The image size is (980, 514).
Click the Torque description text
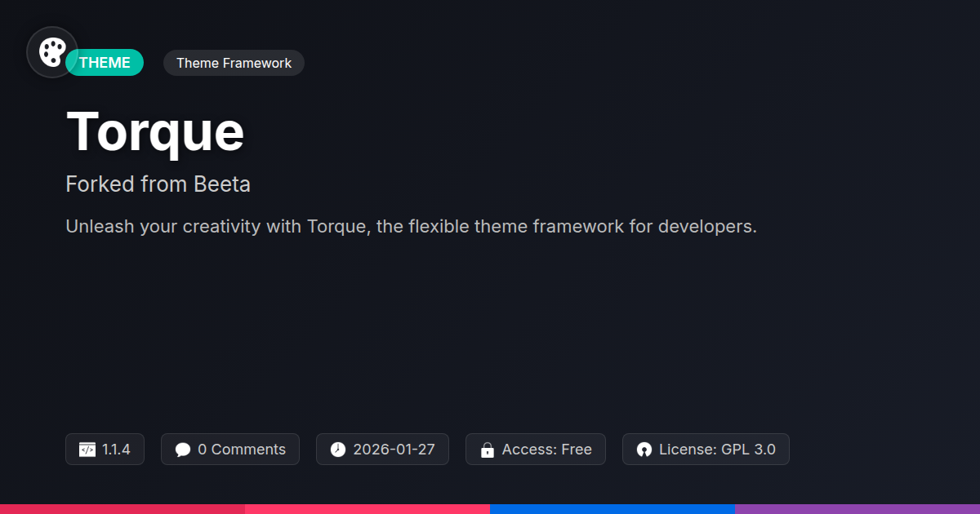click(411, 226)
